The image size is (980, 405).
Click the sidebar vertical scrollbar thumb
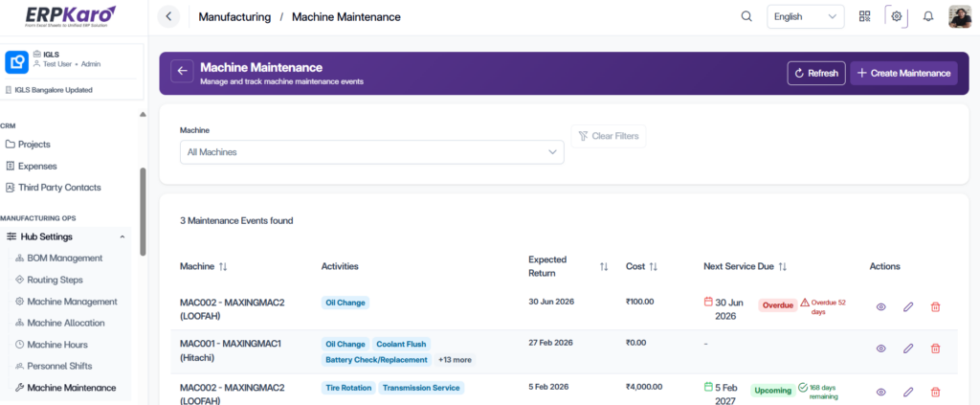tap(143, 212)
